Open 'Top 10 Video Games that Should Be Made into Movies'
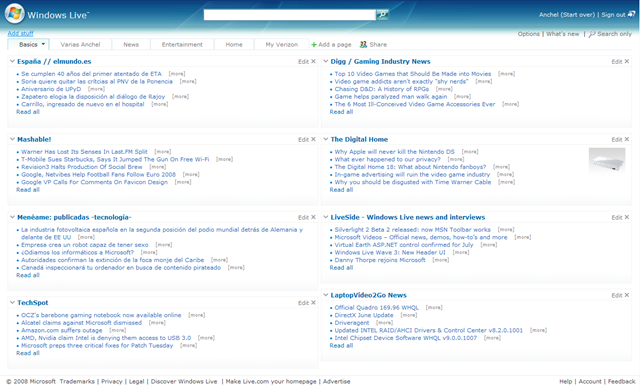Image resolution: width=640 pixels, height=389 pixels. tap(413, 74)
